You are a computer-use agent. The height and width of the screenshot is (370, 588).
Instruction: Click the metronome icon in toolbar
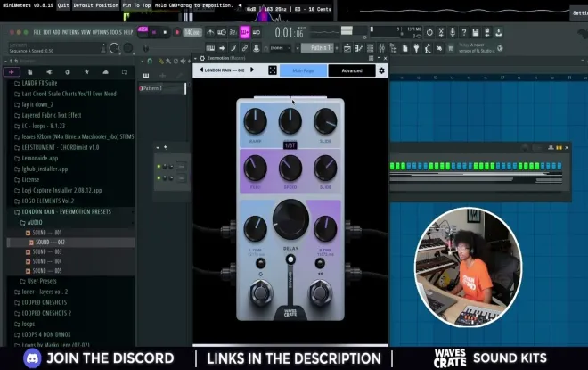pyautogui.click(x=210, y=32)
